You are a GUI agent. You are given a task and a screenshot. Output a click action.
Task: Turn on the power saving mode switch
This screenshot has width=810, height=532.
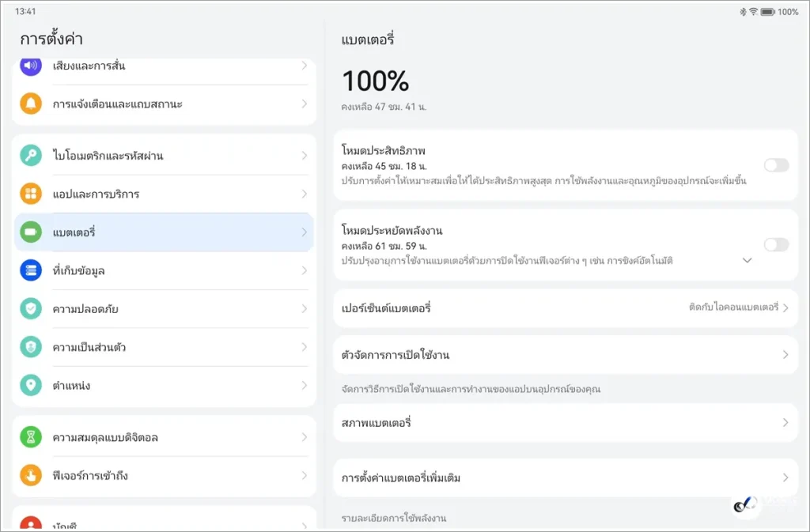coord(775,244)
